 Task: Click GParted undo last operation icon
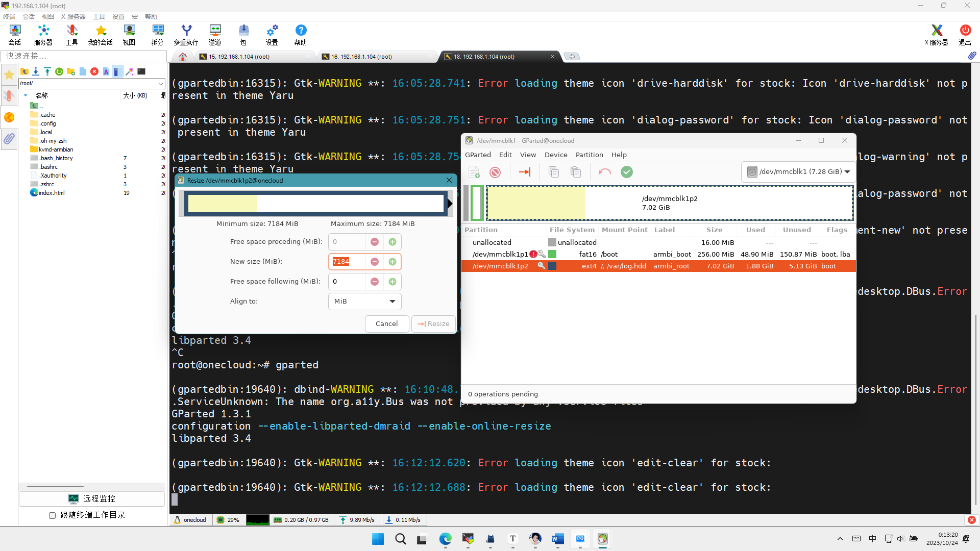point(604,172)
